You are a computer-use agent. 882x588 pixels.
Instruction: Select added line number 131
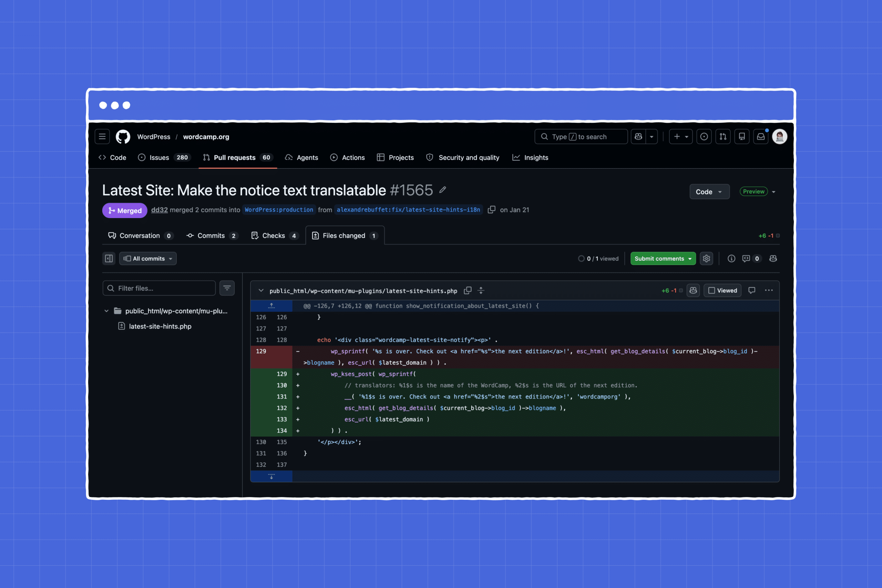[281, 397]
